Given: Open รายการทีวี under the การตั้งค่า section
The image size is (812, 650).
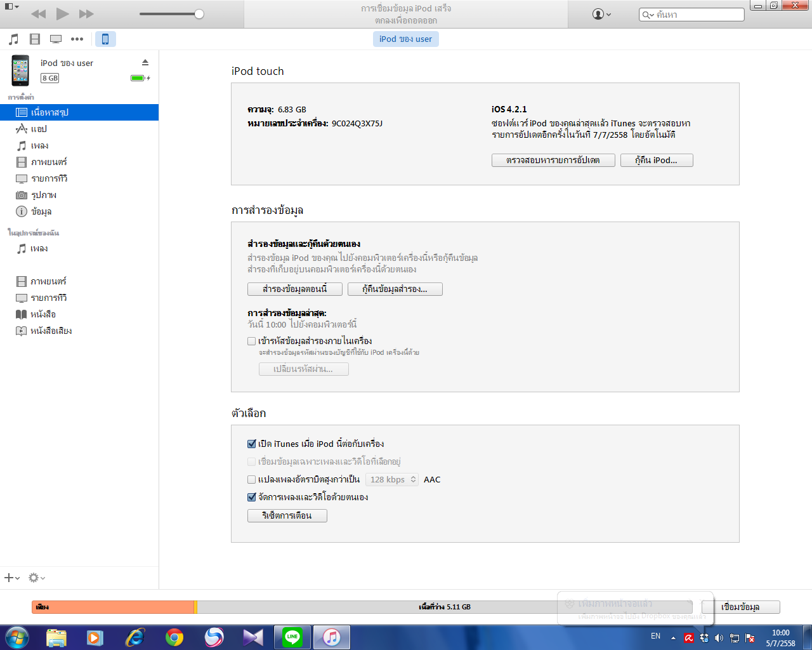Looking at the screenshot, I should pos(79,178).
